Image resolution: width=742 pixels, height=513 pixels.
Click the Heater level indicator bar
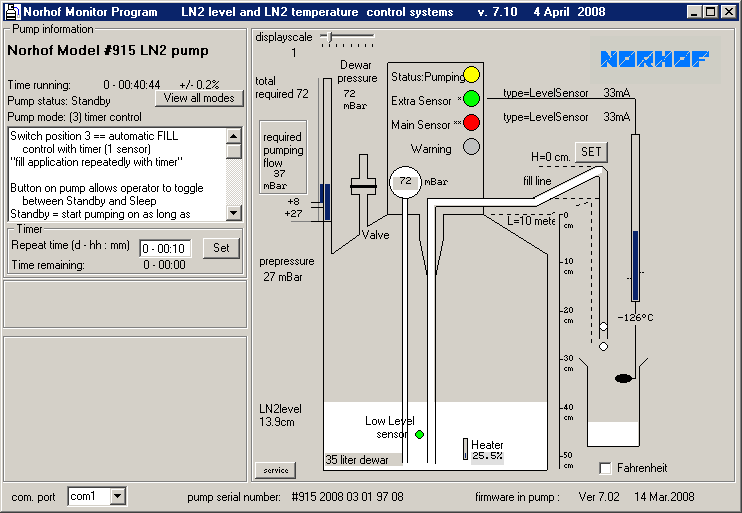(x=465, y=449)
